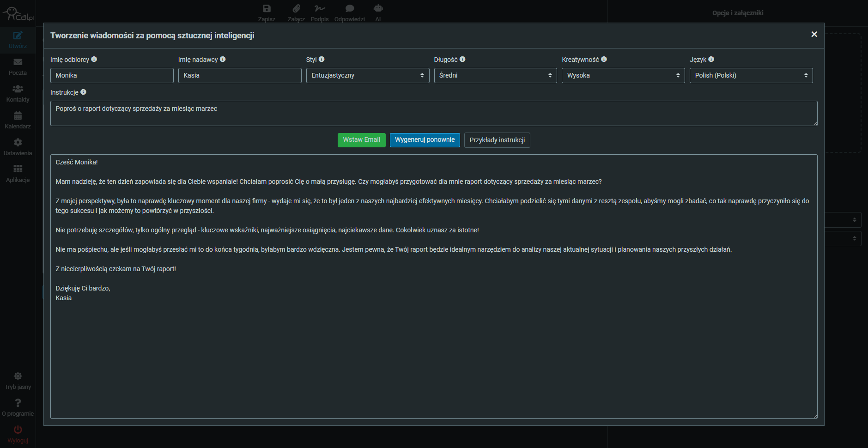The height and width of the screenshot is (448, 868).
Task: Click the sender name field containing Kasia
Action: [239, 75]
